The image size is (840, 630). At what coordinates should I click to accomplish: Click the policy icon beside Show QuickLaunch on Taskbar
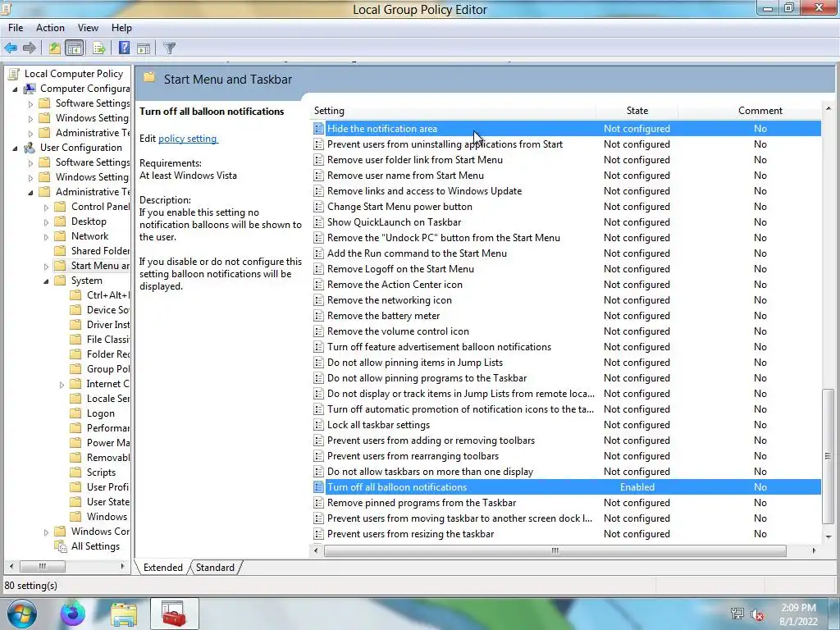click(318, 222)
